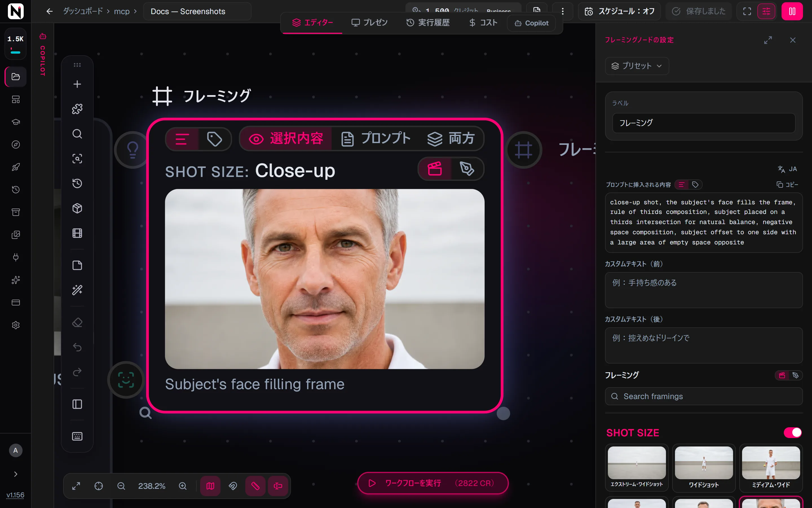Click the スケジュール：オフ button
Image resolution: width=812 pixels, height=508 pixels.
(x=619, y=11)
